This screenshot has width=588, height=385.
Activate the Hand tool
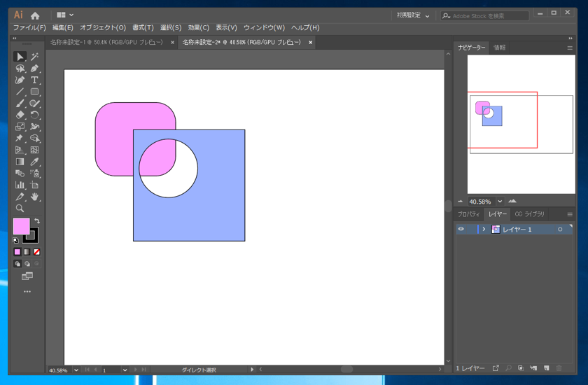tap(34, 197)
